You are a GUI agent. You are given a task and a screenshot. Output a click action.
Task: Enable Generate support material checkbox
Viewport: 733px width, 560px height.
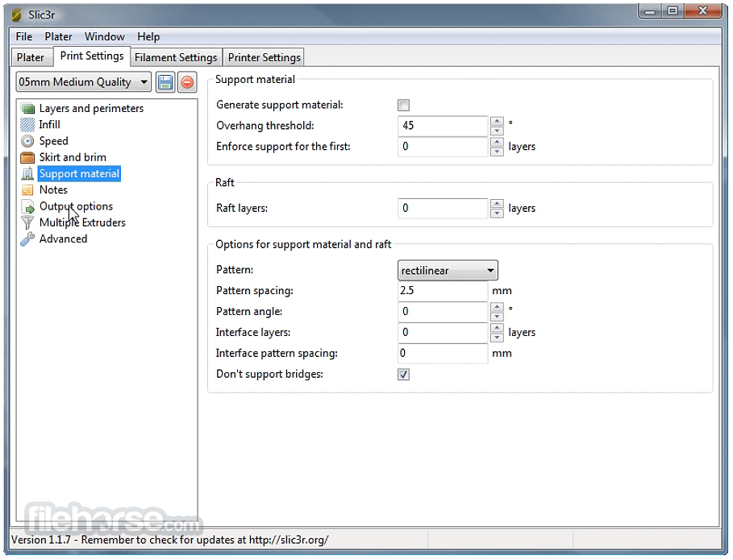pyautogui.click(x=403, y=105)
